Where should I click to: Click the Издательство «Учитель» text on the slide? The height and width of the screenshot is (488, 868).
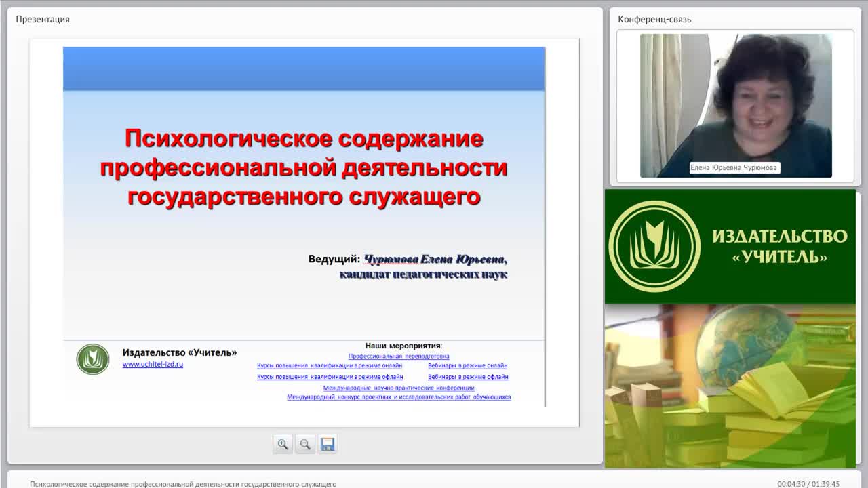[x=180, y=352]
